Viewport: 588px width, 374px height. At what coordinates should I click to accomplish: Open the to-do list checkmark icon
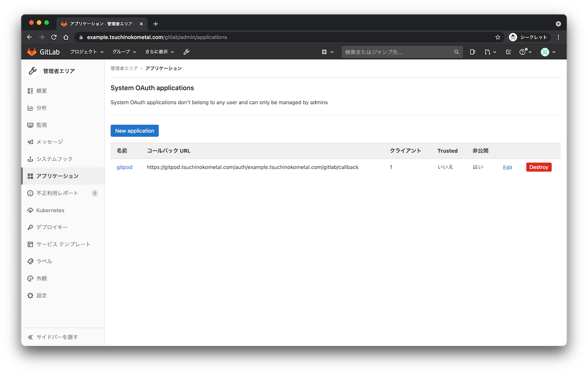(x=508, y=52)
